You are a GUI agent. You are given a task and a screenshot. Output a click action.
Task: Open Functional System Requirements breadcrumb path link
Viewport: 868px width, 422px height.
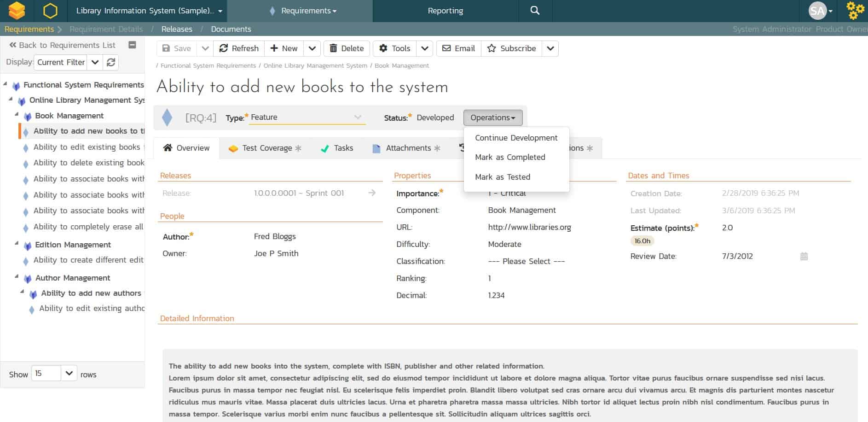point(208,66)
